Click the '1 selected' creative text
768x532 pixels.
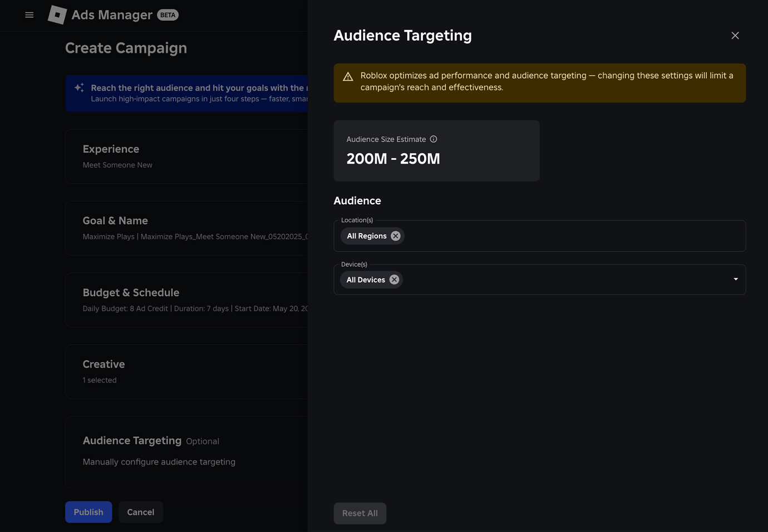pos(100,380)
